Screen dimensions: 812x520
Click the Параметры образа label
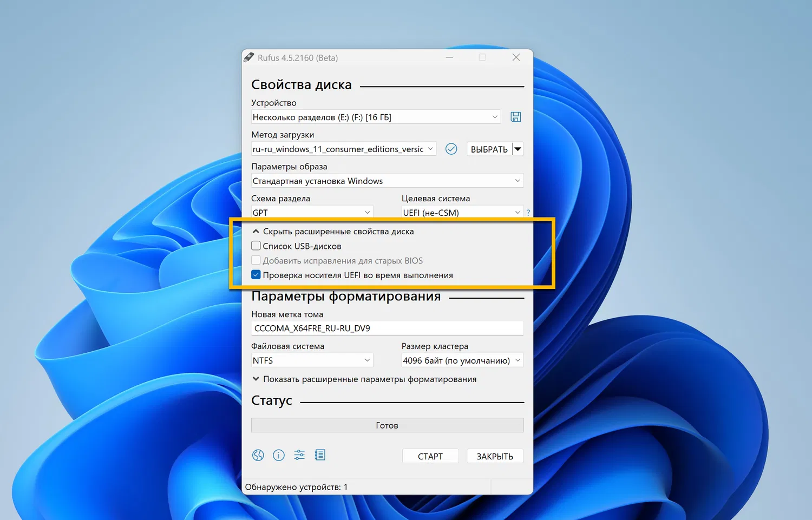289,167
